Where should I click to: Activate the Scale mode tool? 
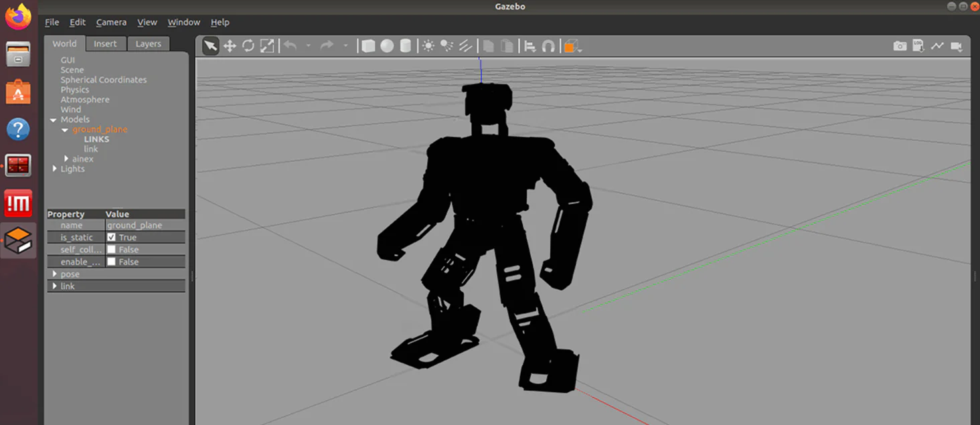tap(267, 46)
